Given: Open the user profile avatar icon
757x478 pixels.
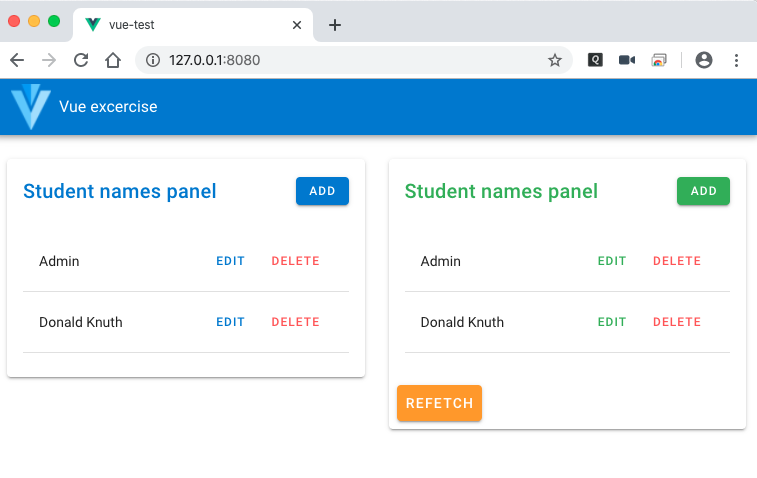Looking at the screenshot, I should coord(704,60).
